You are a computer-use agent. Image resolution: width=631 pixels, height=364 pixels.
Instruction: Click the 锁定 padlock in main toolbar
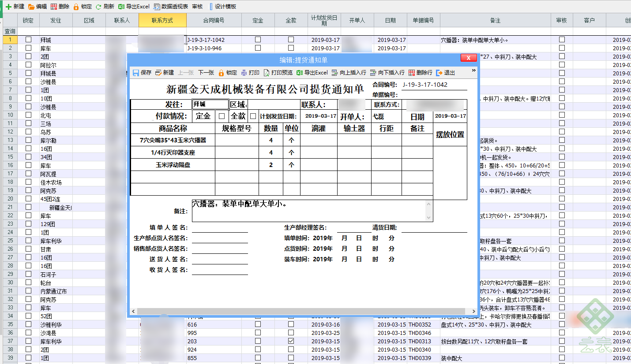click(76, 7)
